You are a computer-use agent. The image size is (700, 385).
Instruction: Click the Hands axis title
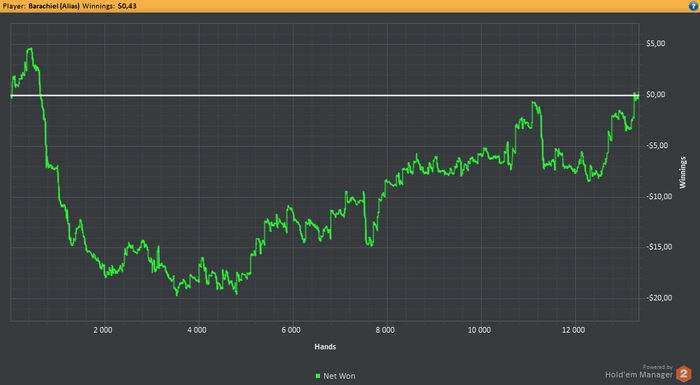tap(325, 347)
